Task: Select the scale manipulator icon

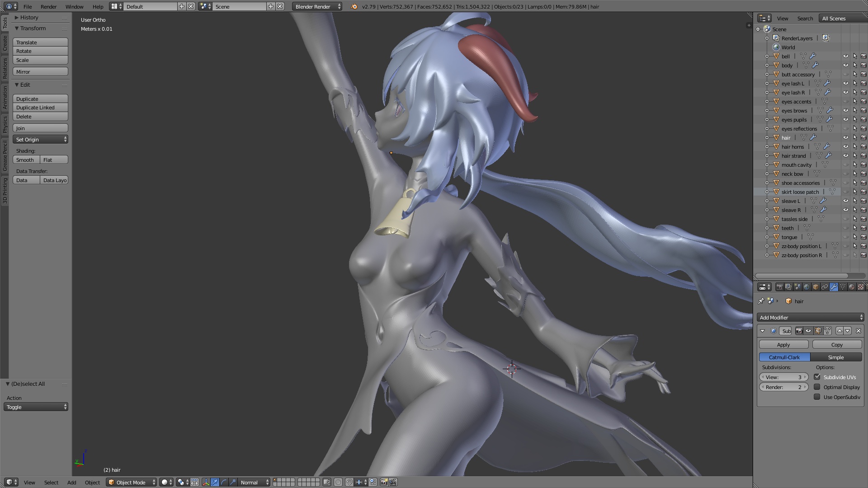Action: (x=233, y=482)
